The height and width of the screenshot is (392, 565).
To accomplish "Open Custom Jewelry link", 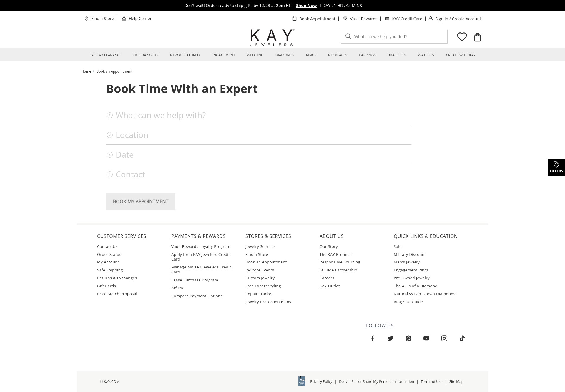I will 260,278.
